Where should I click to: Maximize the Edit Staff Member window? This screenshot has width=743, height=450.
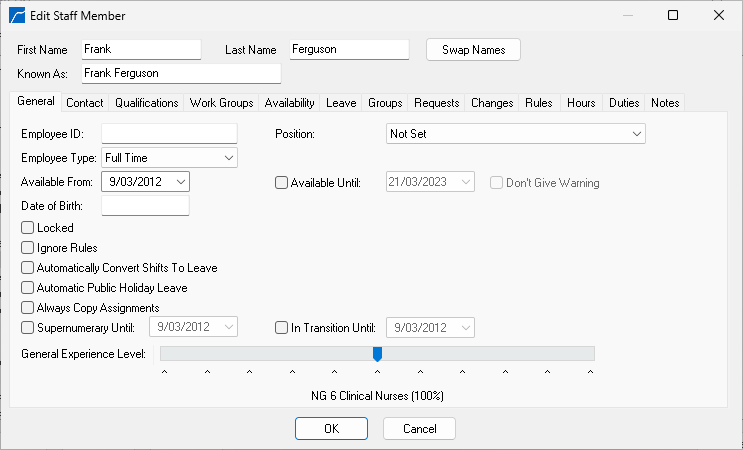(673, 16)
